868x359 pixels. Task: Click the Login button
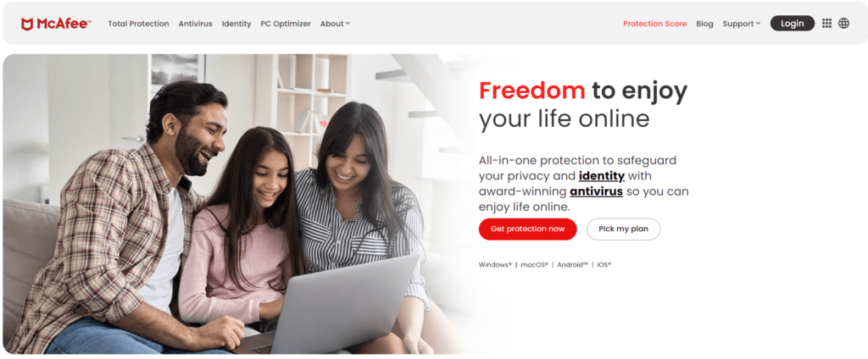pos(793,23)
